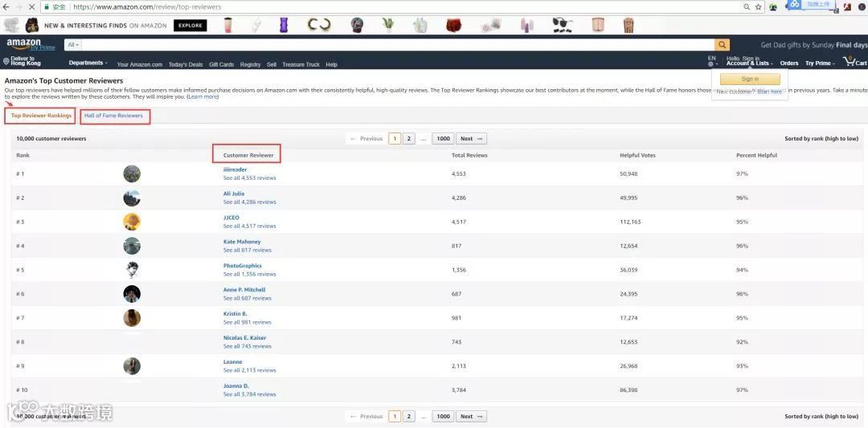
Task: Open Kate Mahoney's profile avatar
Action: [132, 246]
